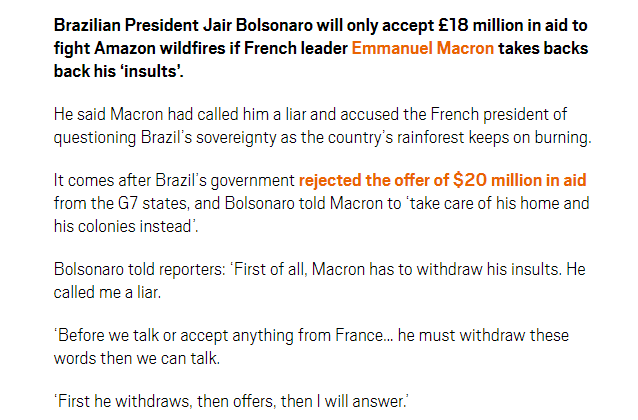638x420 pixels.
Task: Click the paragraph starting 'Bolsonaro told reporters'
Action: (319, 281)
